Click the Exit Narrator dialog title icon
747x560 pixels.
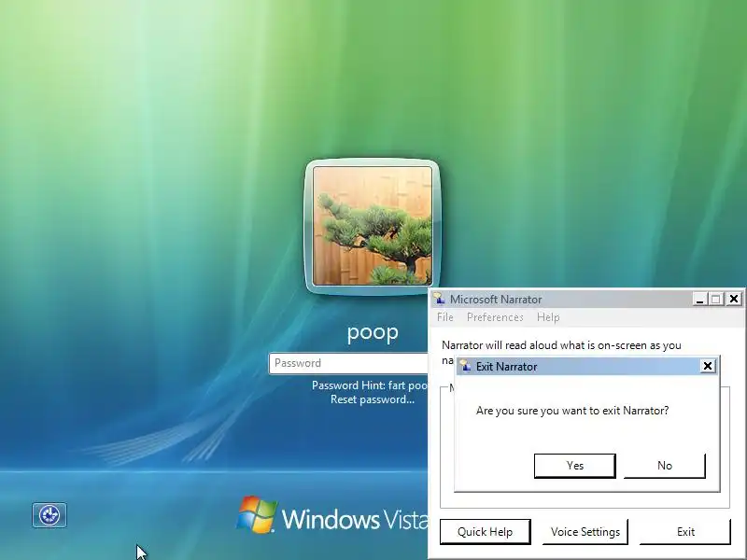point(465,366)
